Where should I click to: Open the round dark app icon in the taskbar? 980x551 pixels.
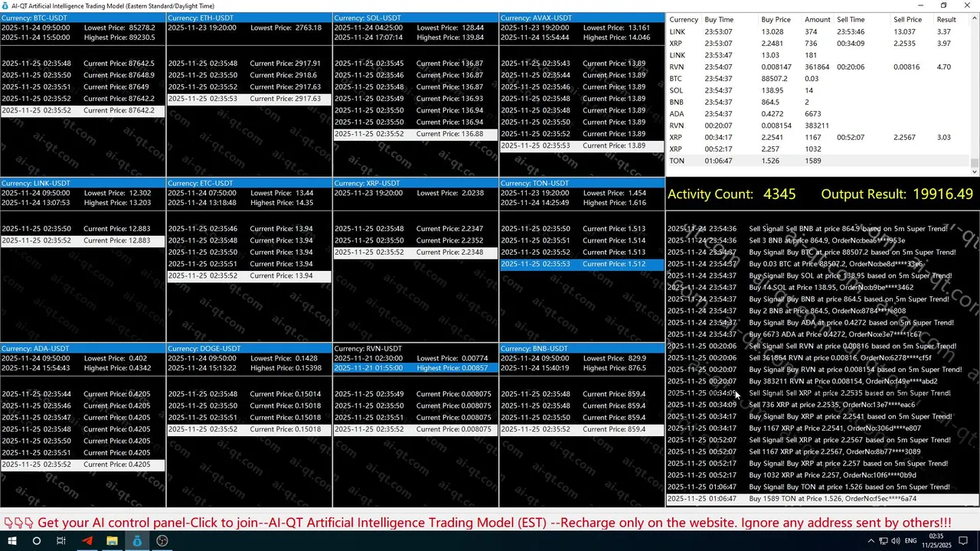[162, 541]
